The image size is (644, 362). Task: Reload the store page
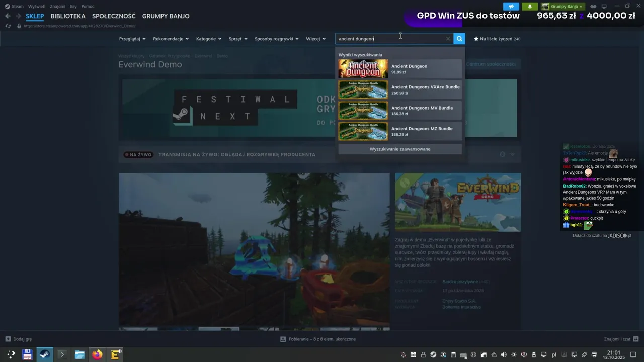point(8,26)
